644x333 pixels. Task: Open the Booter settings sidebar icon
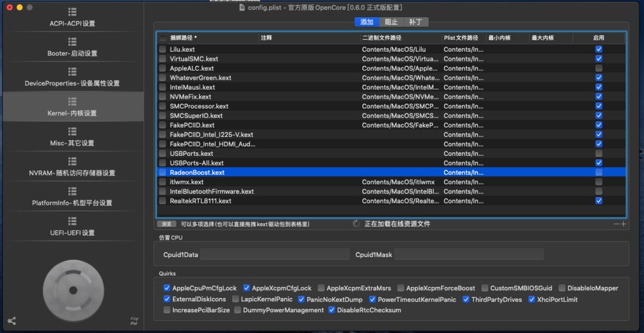coord(72,42)
